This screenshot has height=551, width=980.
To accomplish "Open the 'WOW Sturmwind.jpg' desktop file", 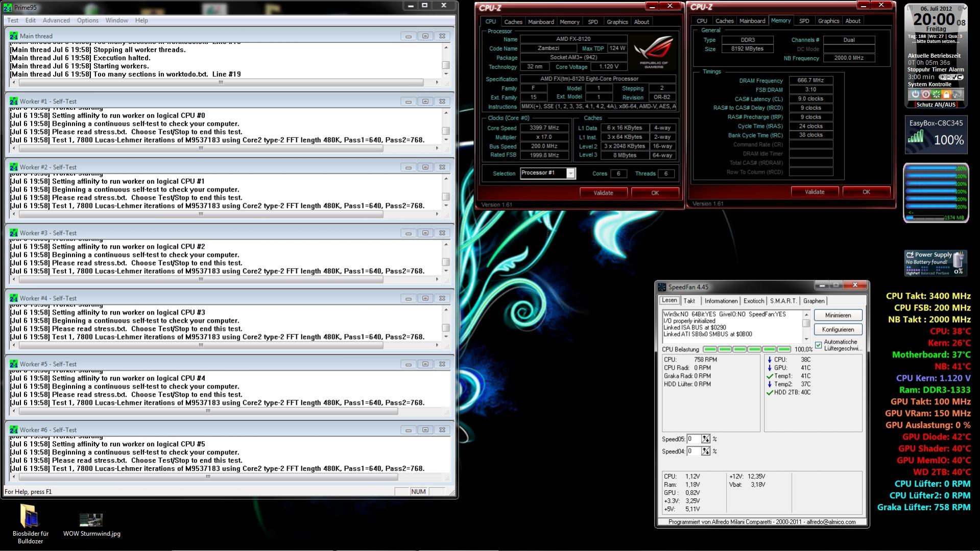I will click(x=91, y=525).
